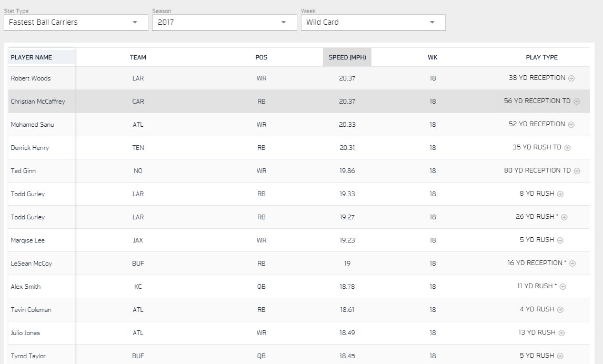The height and width of the screenshot is (364, 603).
Task: Expand the Season 2017 dropdown
Action: (x=223, y=23)
